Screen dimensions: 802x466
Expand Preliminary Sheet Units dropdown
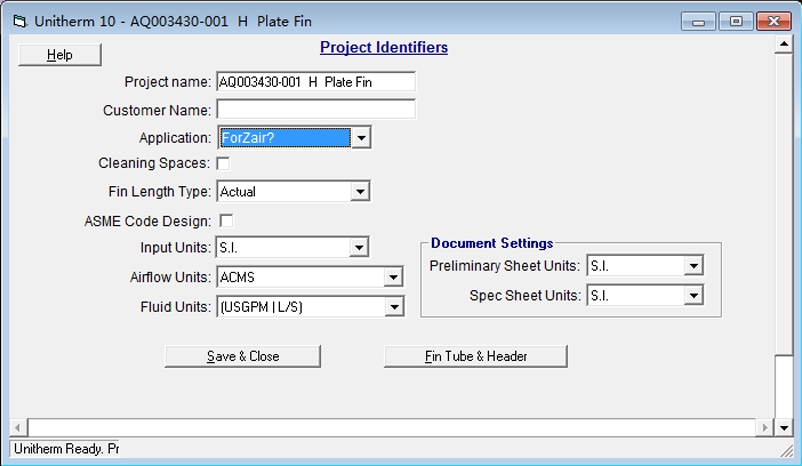coord(694,265)
